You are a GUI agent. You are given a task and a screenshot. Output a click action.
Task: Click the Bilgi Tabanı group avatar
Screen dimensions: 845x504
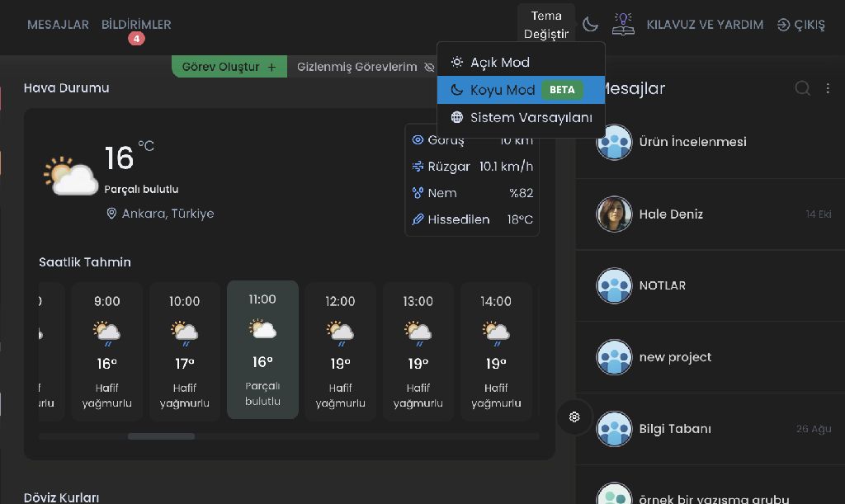pyautogui.click(x=614, y=429)
